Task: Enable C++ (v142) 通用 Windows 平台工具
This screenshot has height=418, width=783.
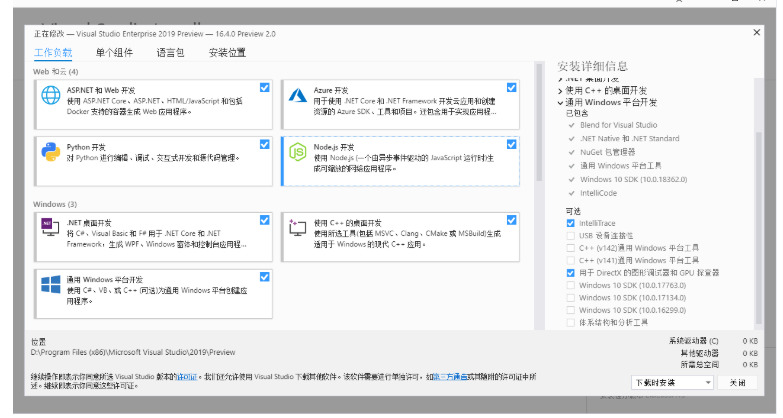Action: pyautogui.click(x=570, y=248)
